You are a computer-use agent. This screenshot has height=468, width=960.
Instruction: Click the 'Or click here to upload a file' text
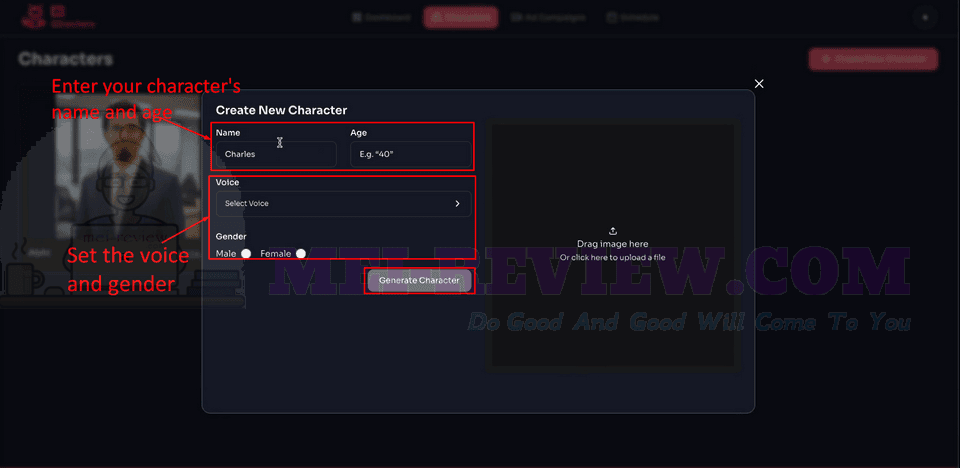(x=612, y=257)
